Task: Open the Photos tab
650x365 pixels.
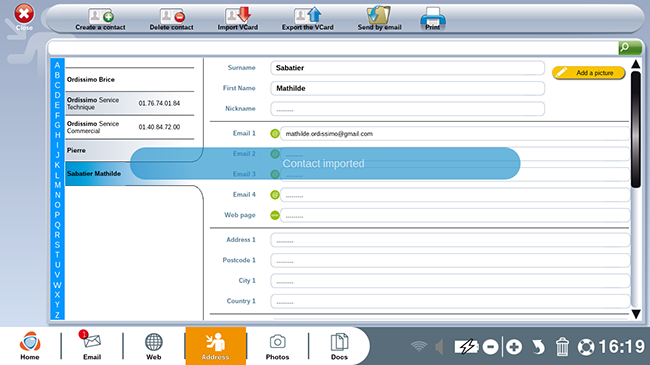Action: [x=277, y=346]
